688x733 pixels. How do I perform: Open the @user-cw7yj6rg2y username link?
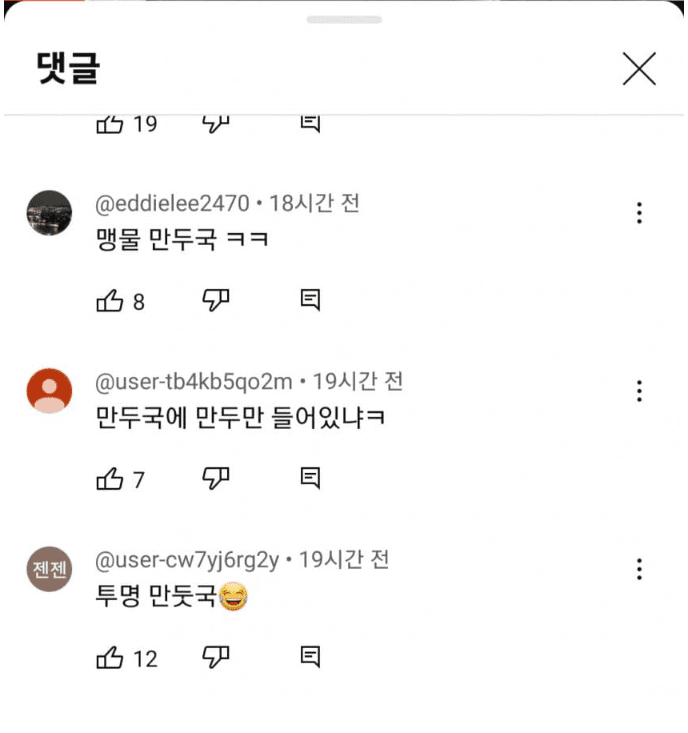(x=187, y=560)
